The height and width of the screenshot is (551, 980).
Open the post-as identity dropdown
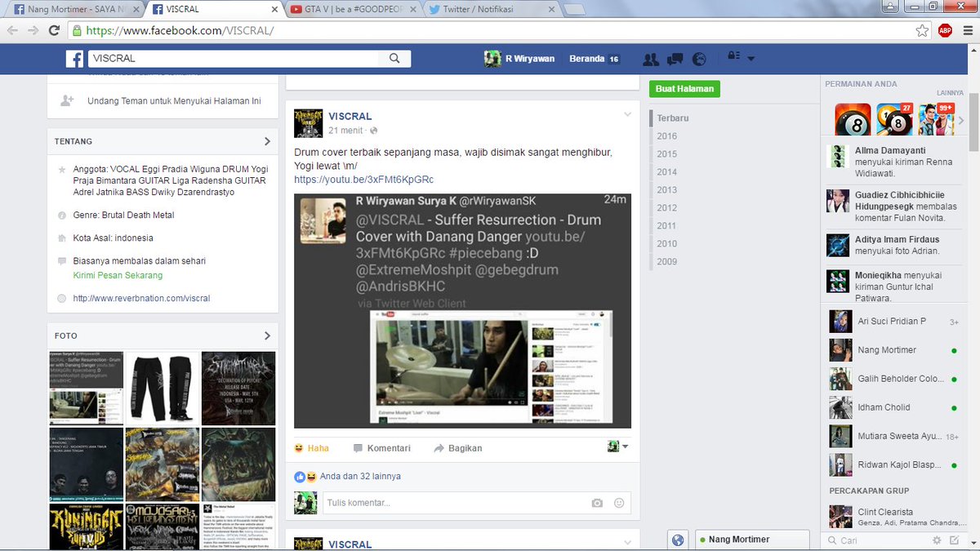pos(618,447)
